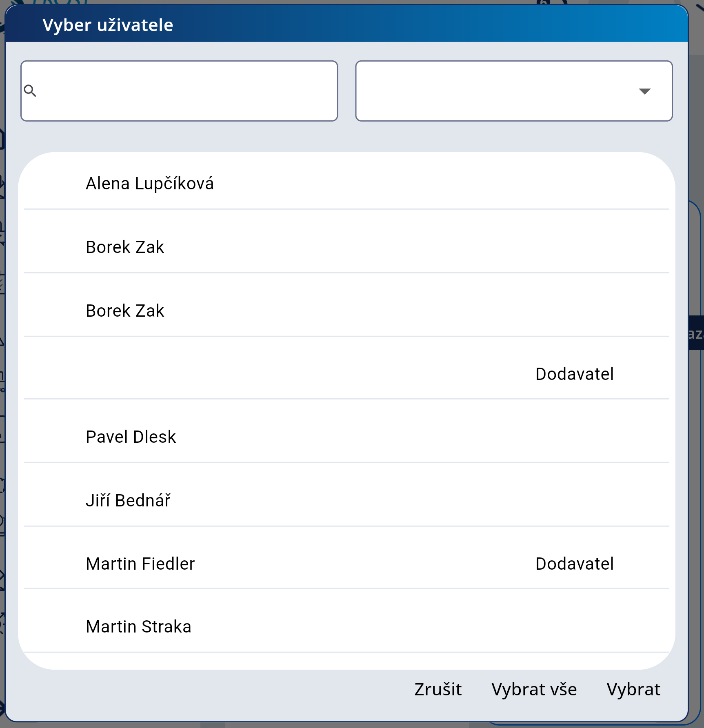The height and width of the screenshot is (728, 704).
Task: Click the dark button peeking behind dialog's right edge
Action: point(696,333)
